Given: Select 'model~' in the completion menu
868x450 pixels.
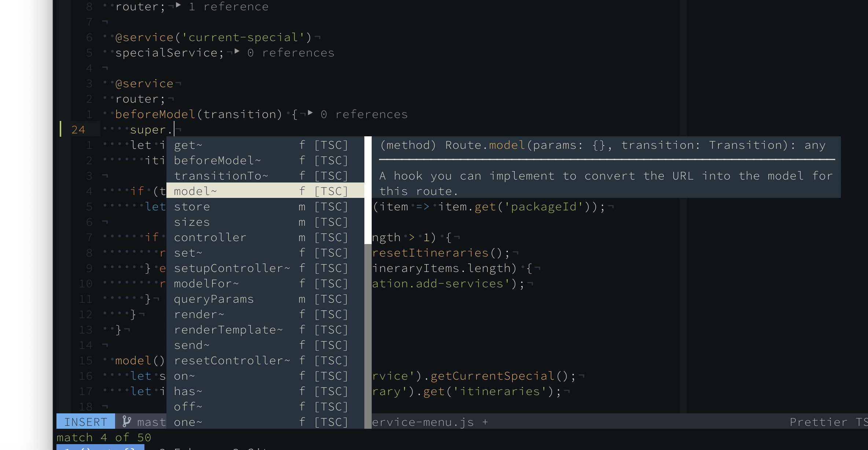Looking at the screenshot, I should coord(195,191).
